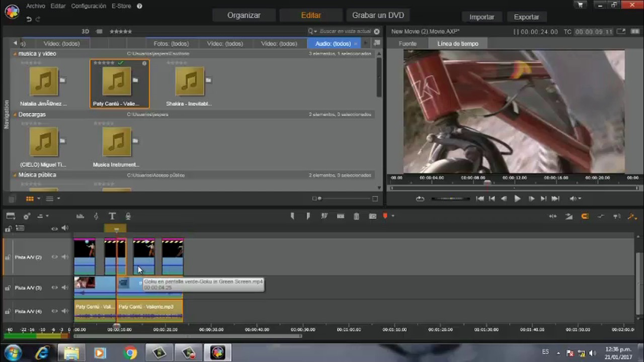The width and height of the screenshot is (644, 362).
Task: Click the Importar button
Action: coord(481,17)
